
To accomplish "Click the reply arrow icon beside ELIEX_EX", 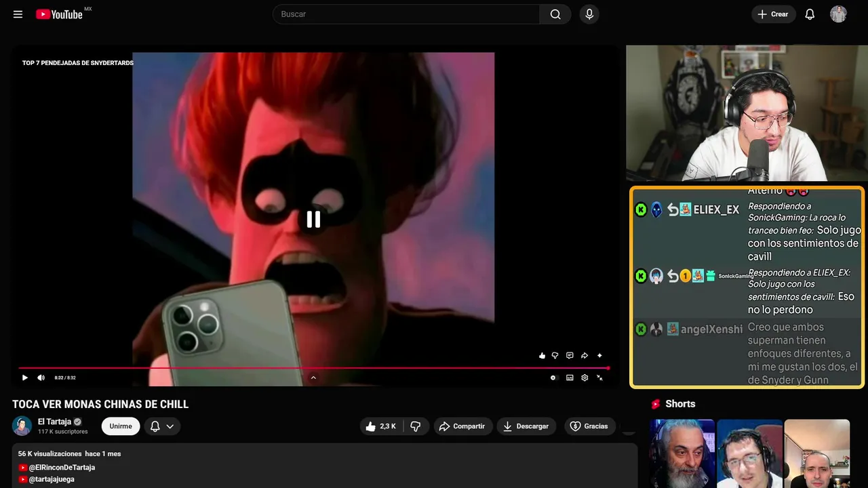I will pyautogui.click(x=673, y=209).
